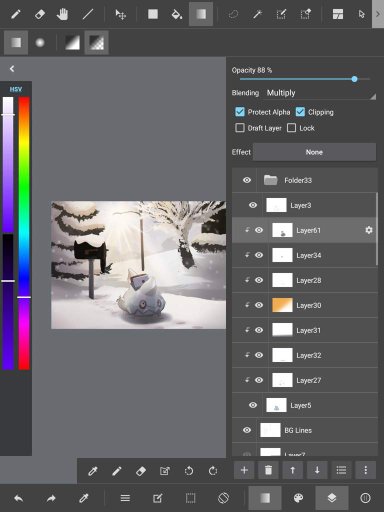This screenshot has height=512, width=384.
Task: Enable the Draft Layer checkbox
Action: (x=240, y=128)
